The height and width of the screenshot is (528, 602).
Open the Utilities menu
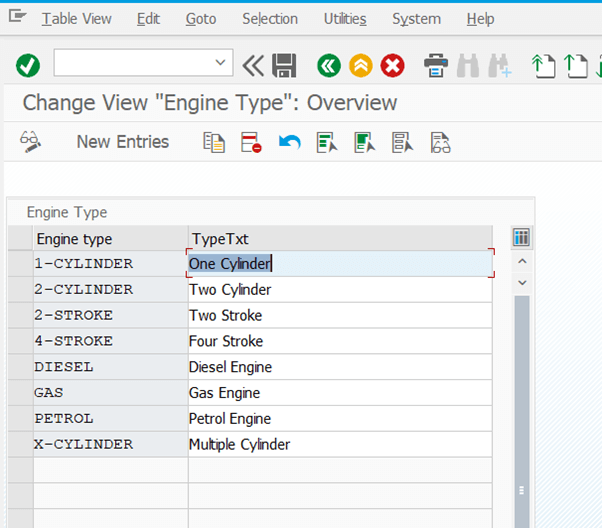pos(345,19)
